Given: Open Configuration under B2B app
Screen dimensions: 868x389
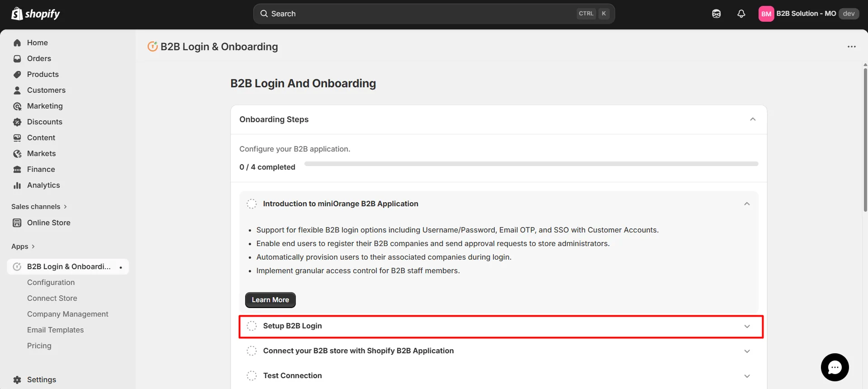Looking at the screenshot, I should [51, 282].
